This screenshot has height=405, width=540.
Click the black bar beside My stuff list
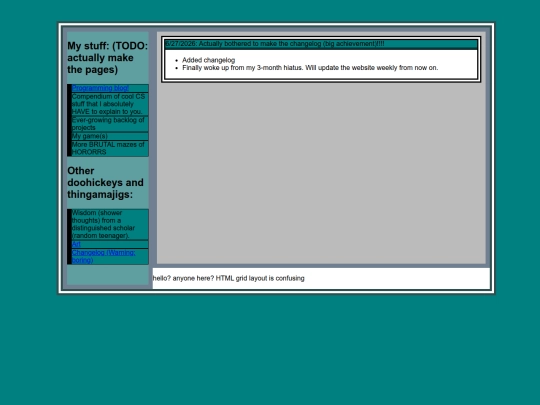pos(69,120)
